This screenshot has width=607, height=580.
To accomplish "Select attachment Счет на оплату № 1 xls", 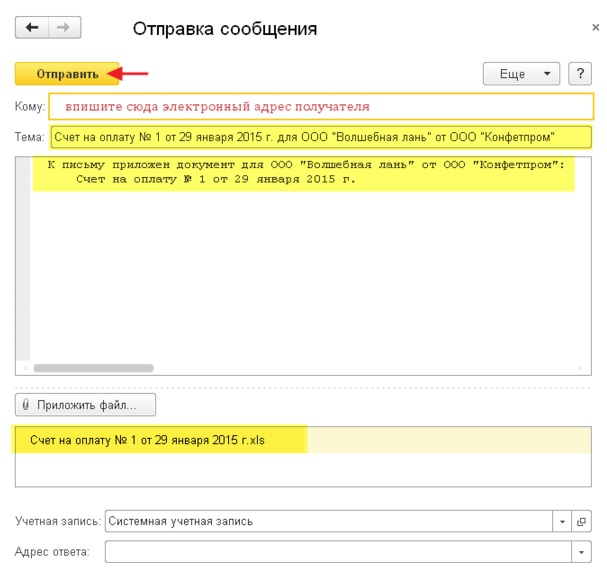I will [303, 440].
